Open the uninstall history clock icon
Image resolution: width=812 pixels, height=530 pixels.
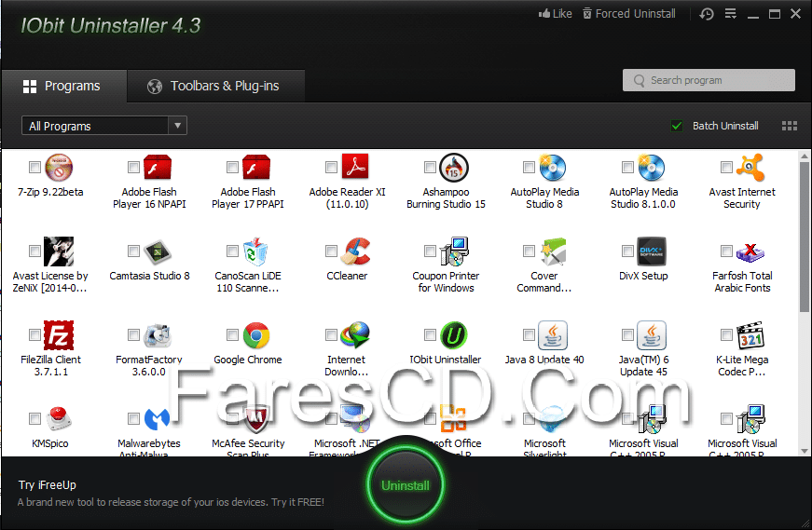pyautogui.click(x=707, y=14)
